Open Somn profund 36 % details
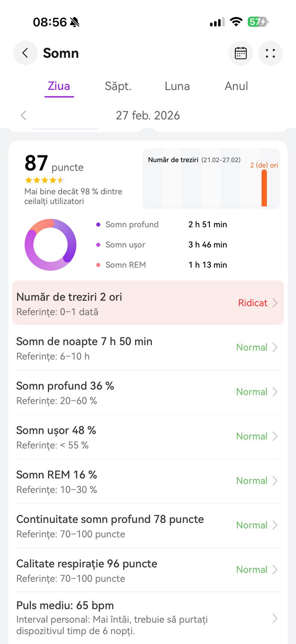 click(x=148, y=392)
